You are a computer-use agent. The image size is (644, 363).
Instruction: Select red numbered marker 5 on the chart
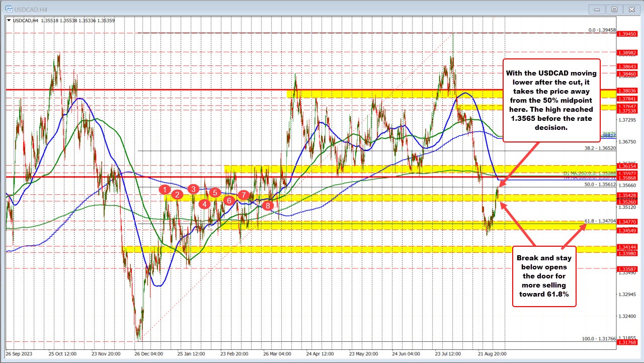click(215, 193)
